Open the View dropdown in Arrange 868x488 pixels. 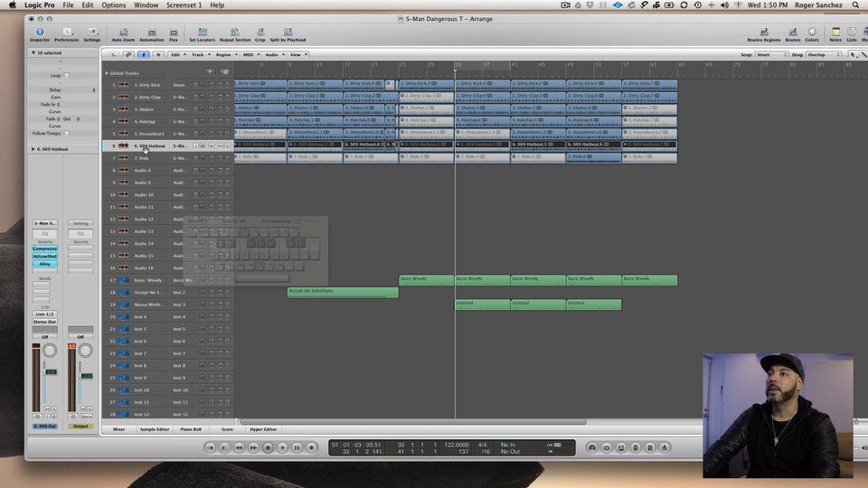pyautogui.click(x=298, y=55)
